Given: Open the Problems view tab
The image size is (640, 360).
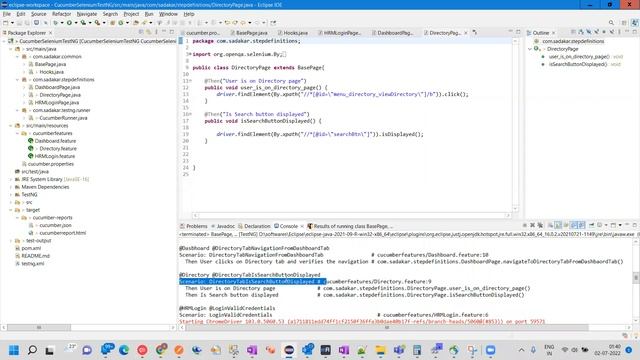Looking at the screenshot, I should 194,226.
